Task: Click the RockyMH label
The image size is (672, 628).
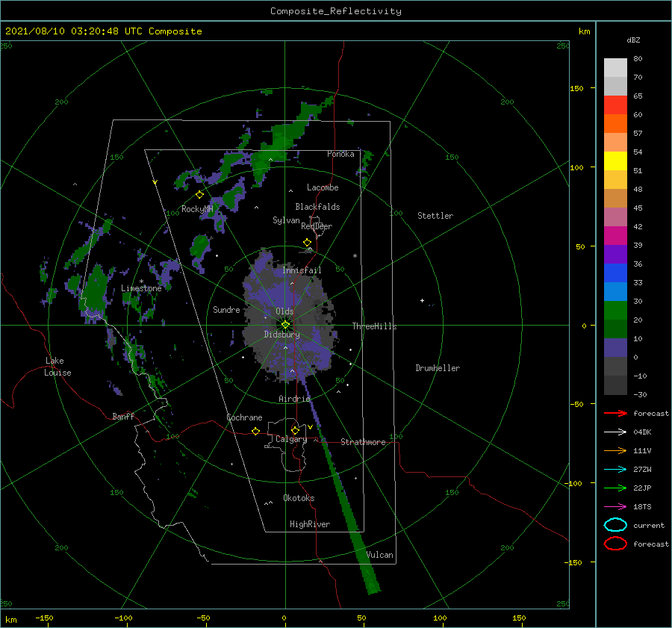Action: tap(197, 209)
